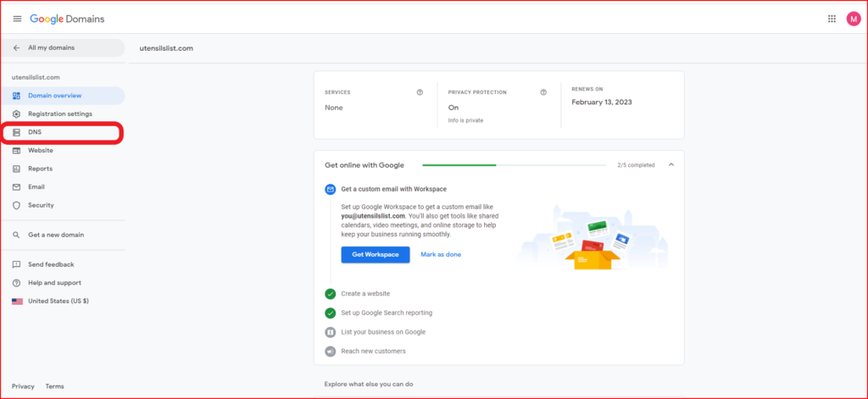Click the Security shield icon
Viewport: 868px width, 399px height.
[x=17, y=205]
